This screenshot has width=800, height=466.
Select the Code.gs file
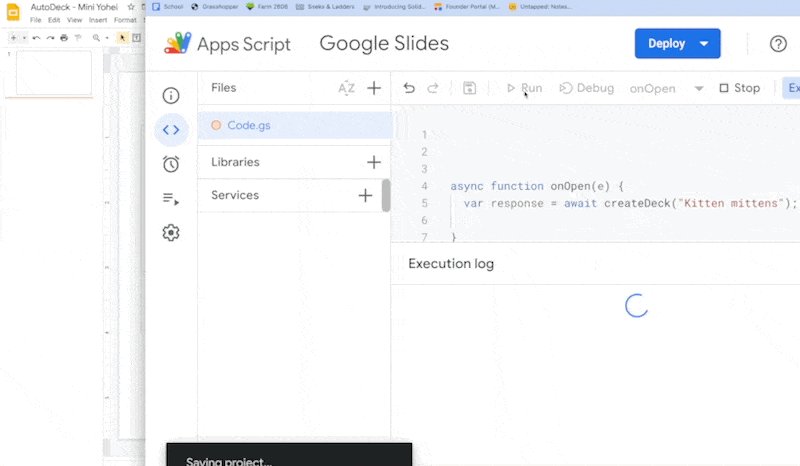point(295,125)
